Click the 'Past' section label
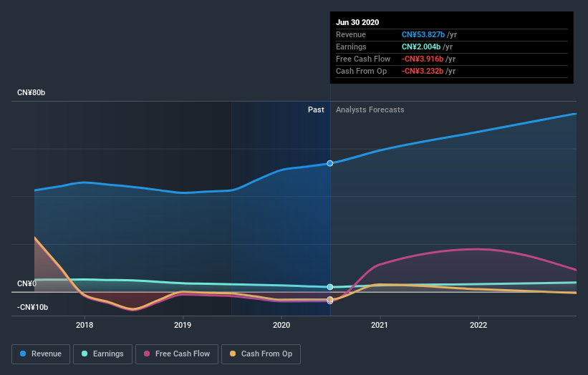The width and height of the screenshot is (588, 375). click(x=316, y=109)
